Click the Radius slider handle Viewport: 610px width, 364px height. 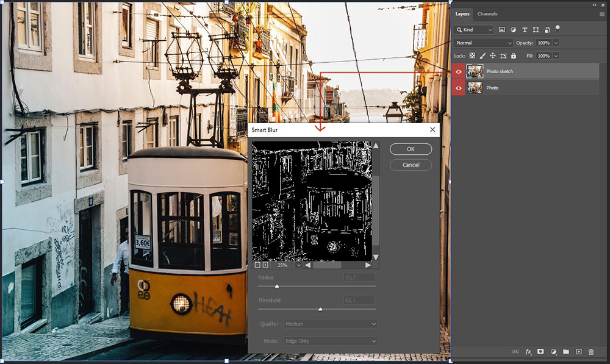click(x=277, y=286)
